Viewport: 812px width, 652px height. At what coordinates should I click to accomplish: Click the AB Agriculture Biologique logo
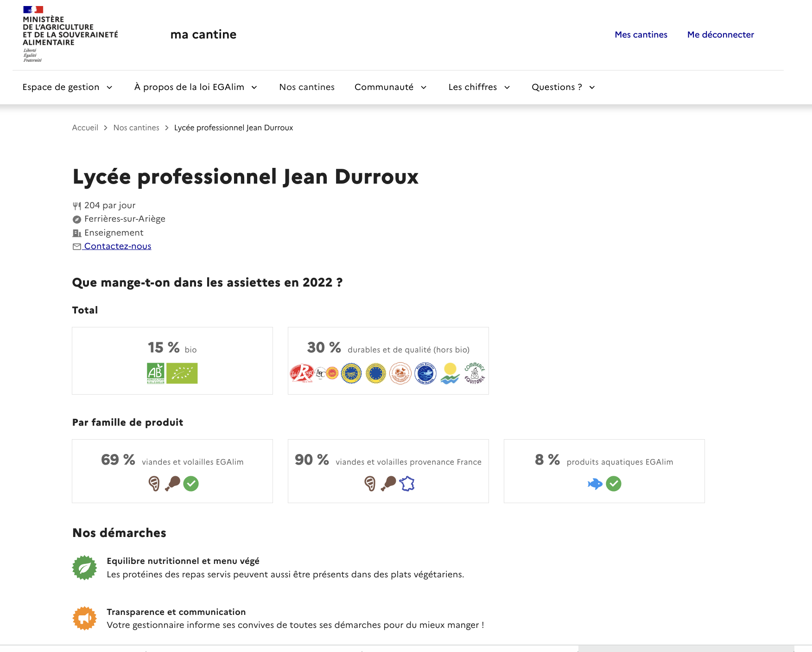point(156,373)
